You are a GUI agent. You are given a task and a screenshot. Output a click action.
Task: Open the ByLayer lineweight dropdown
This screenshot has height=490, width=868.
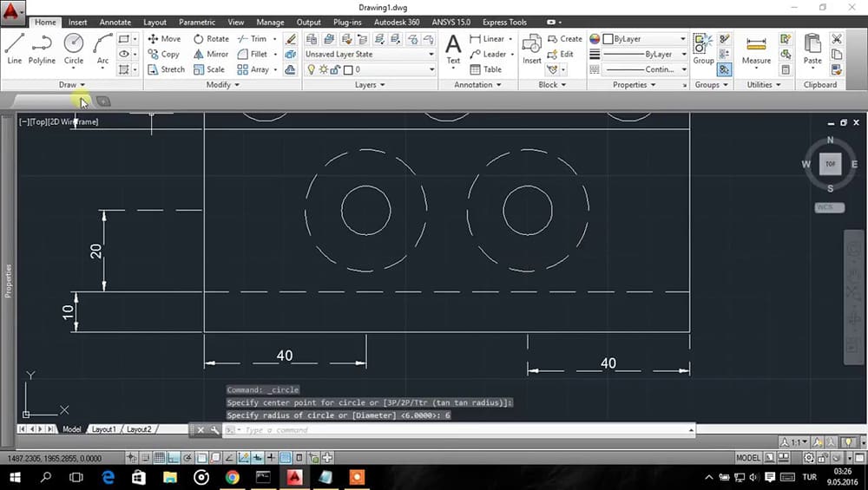click(x=646, y=54)
